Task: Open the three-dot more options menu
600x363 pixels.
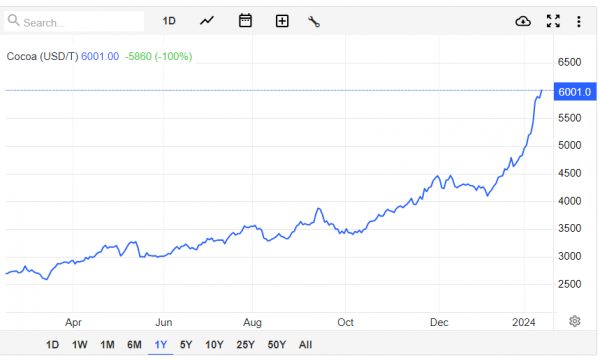Action: pyautogui.click(x=579, y=21)
